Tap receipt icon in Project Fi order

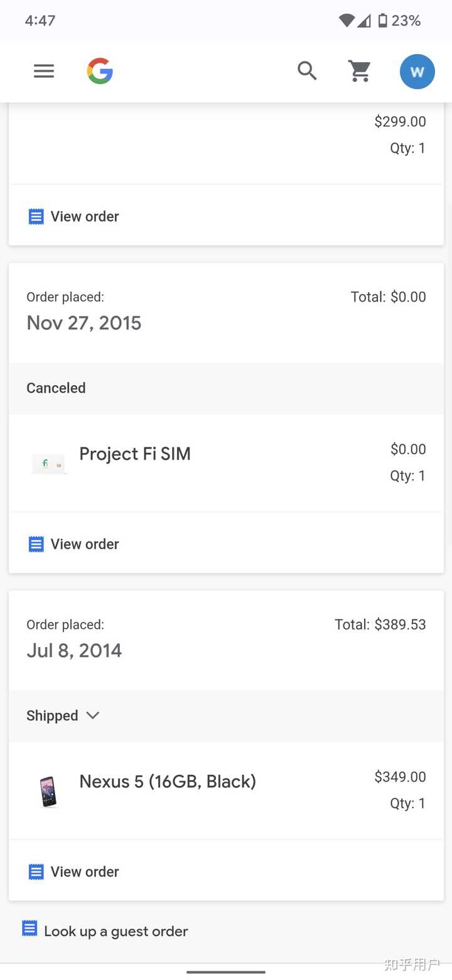[x=36, y=544]
